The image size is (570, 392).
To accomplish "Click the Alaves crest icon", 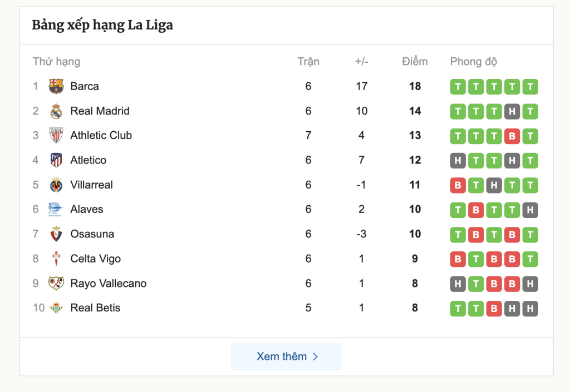I will [x=56, y=210].
